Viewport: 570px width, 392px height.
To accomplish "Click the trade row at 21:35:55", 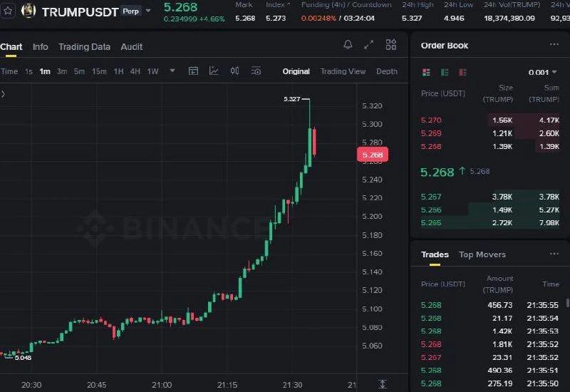I will tap(489, 305).
